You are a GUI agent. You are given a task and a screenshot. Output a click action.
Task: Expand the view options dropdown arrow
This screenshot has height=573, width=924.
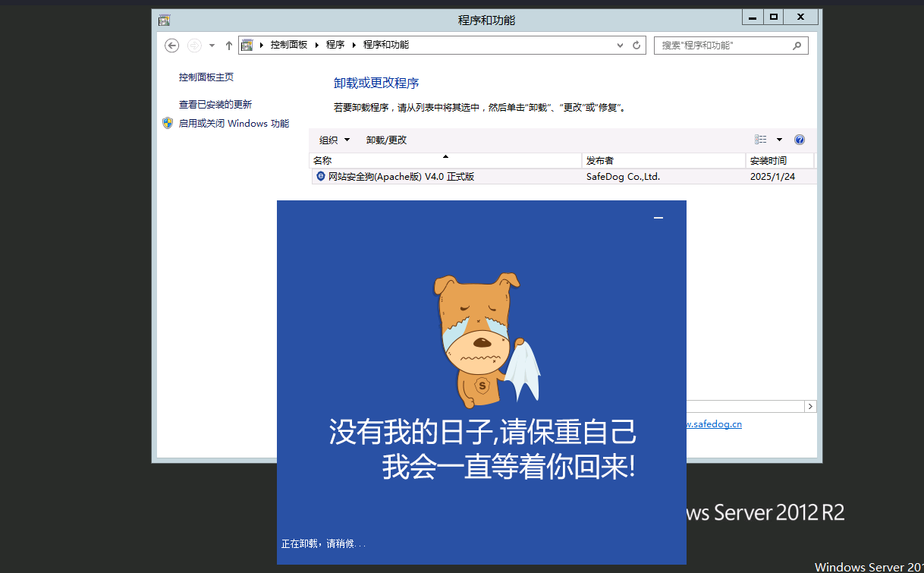(779, 140)
